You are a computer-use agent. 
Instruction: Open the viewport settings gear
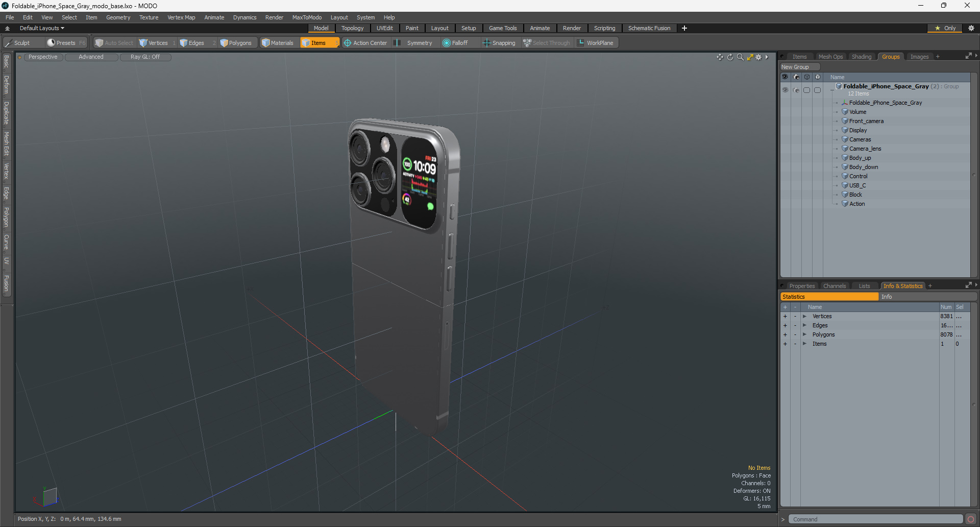[758, 57]
